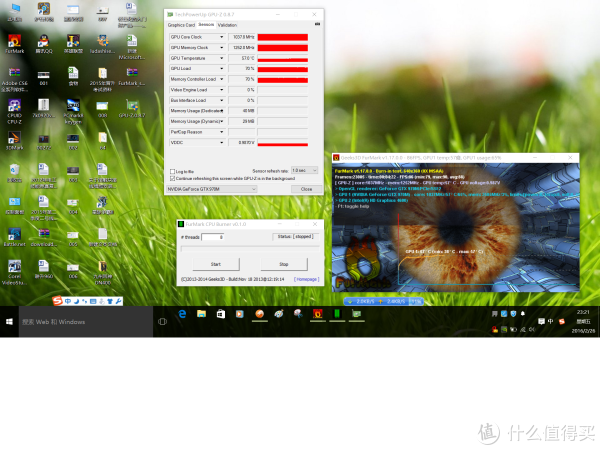Screen dimensions: 600x450
Task: Switch to GPU-Z taskbar button
Action: [356, 314]
